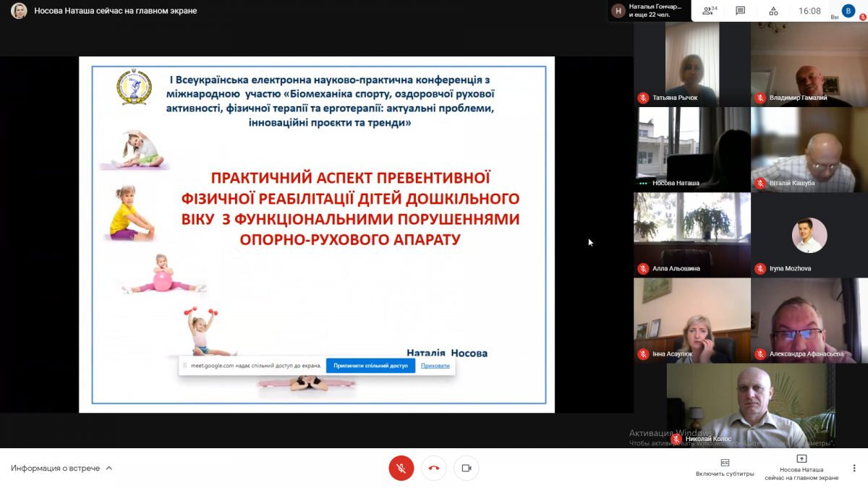
Task: Expand the Наталья Гончар and 22 more list
Action: coord(647,11)
